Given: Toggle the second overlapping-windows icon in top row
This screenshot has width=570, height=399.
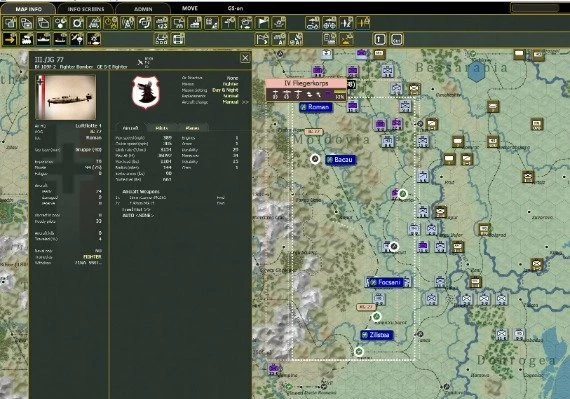Looking at the screenshot, I should pyautogui.click(x=27, y=23).
